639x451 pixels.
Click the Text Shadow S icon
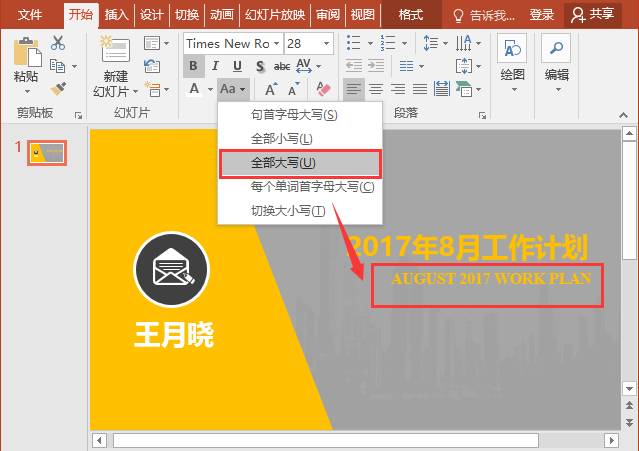pyautogui.click(x=260, y=66)
